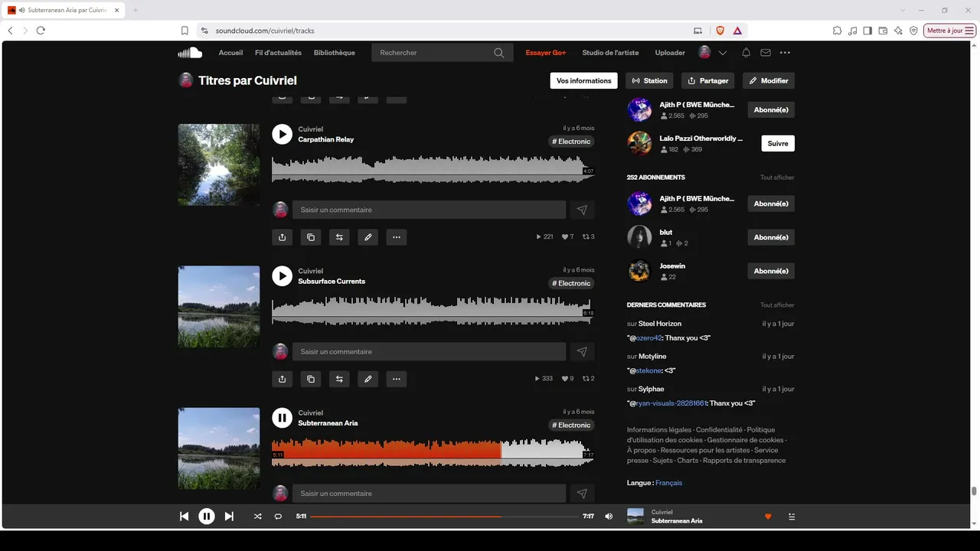Repost the Subsurface Currents track
The height and width of the screenshot is (551, 980).
pos(339,379)
